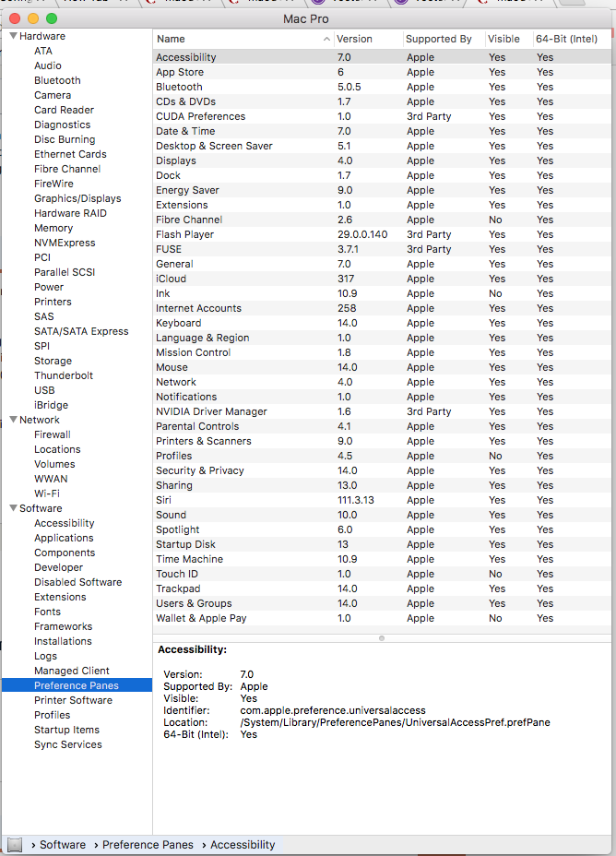Viewport: 616px width, 856px height.
Task: Open Fonts under Software
Action: [x=47, y=612]
